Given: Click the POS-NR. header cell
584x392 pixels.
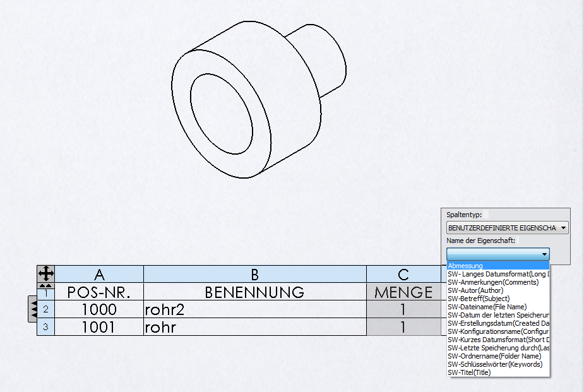Looking at the screenshot, I should coord(99,292).
